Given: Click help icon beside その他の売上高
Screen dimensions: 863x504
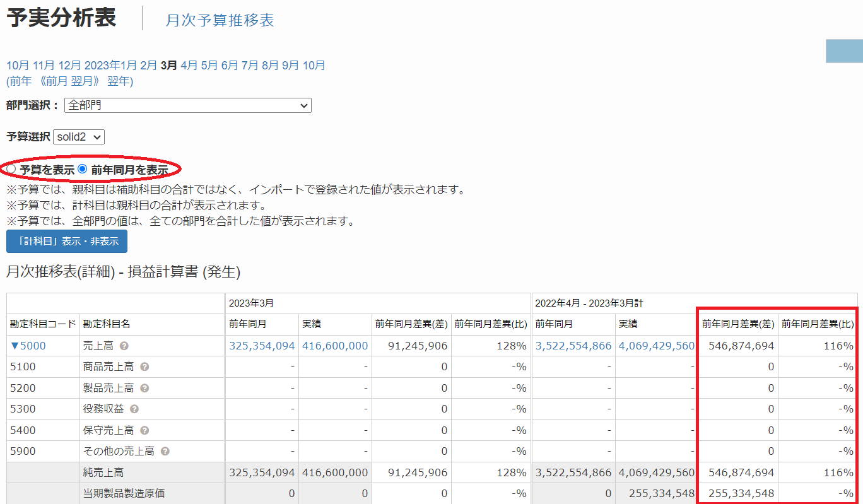Looking at the screenshot, I should 165,452.
